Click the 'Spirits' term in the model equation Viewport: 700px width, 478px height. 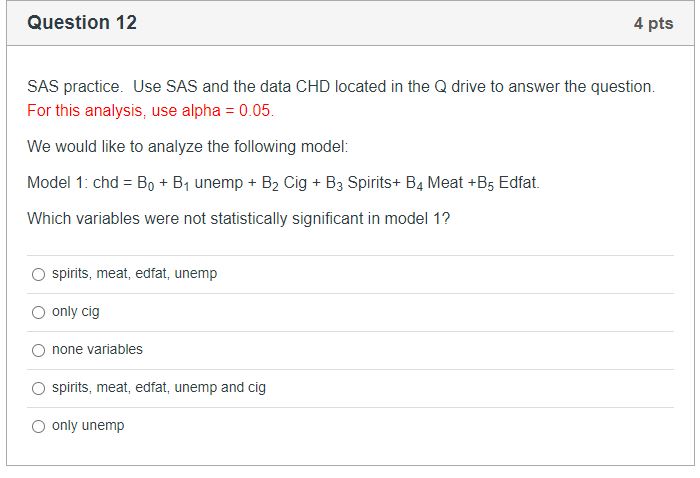click(369, 183)
